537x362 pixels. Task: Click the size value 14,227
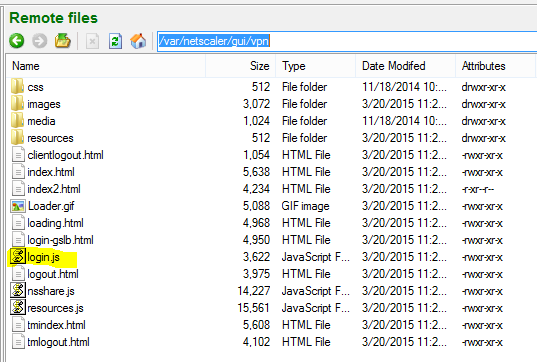(x=254, y=291)
